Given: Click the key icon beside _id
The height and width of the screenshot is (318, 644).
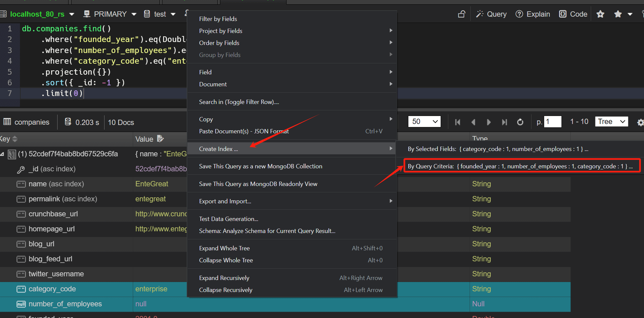Looking at the screenshot, I should (21, 170).
